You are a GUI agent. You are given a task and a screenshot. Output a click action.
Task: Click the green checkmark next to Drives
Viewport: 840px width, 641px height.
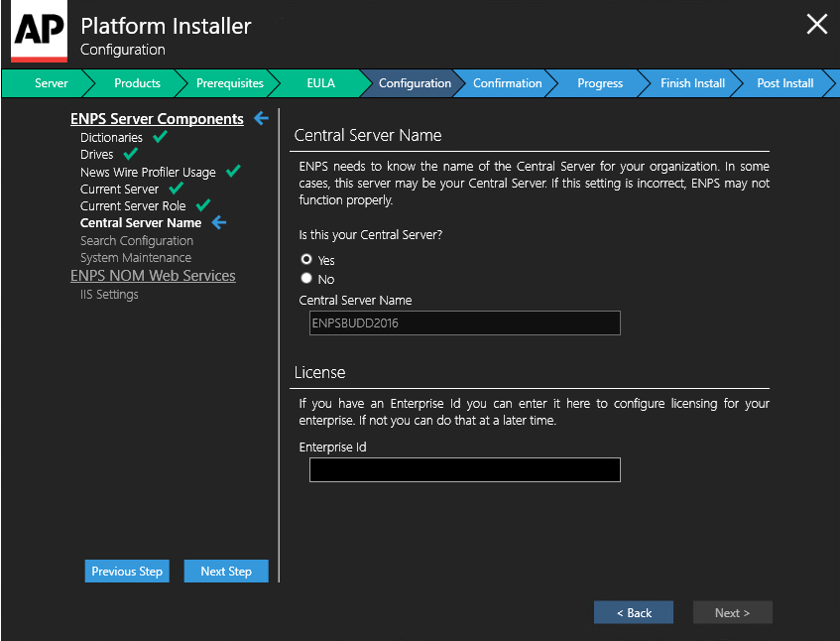click(131, 154)
